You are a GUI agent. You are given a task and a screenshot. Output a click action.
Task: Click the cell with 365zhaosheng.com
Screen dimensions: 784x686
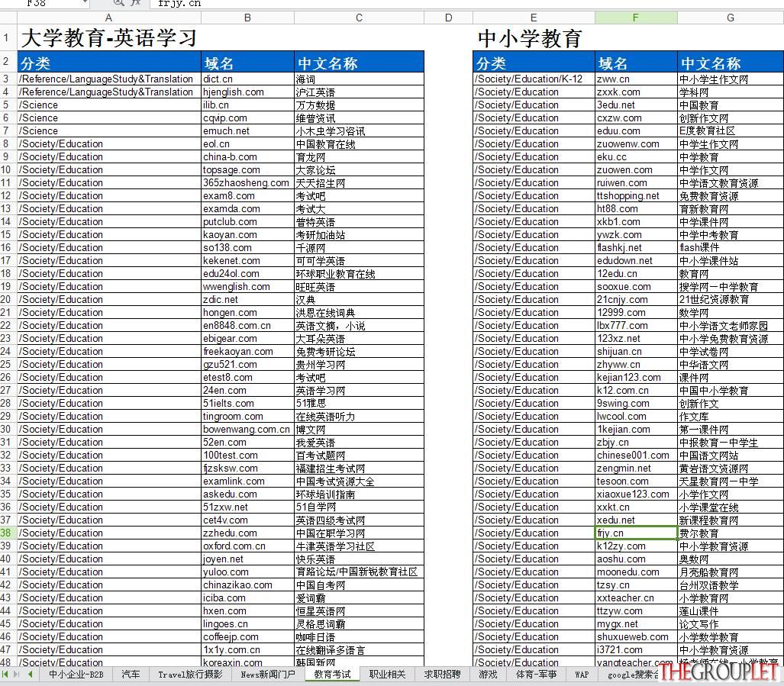[x=247, y=183]
